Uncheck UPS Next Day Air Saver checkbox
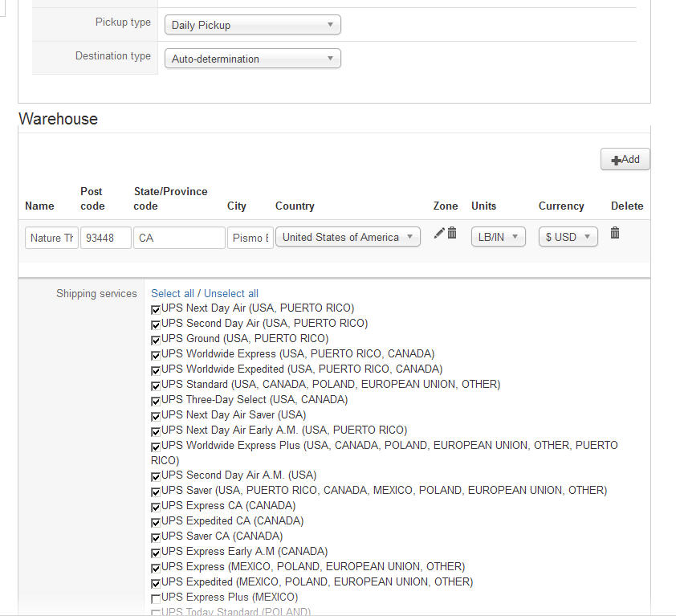This screenshot has width=676, height=616. pos(156,416)
